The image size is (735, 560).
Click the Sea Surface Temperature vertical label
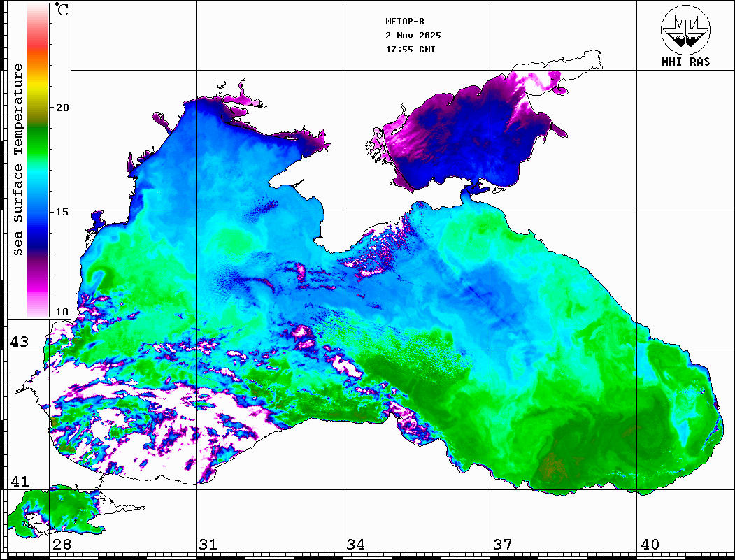tap(19, 159)
